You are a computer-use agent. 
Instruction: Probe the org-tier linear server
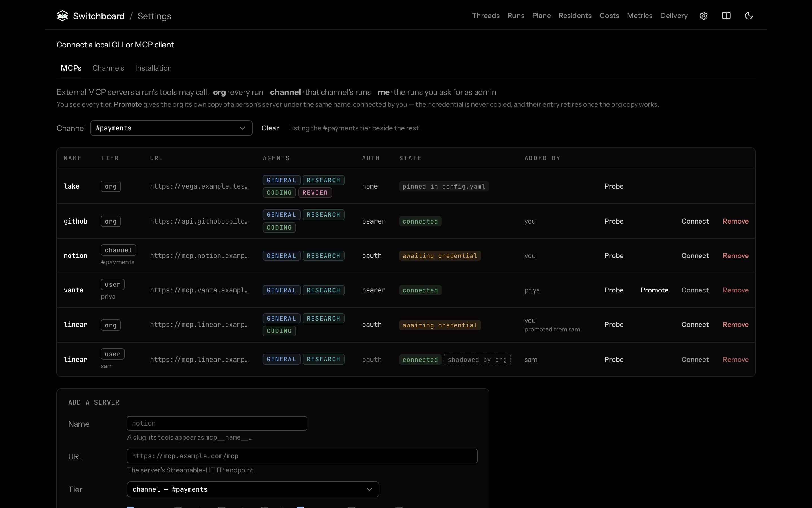pyautogui.click(x=614, y=325)
